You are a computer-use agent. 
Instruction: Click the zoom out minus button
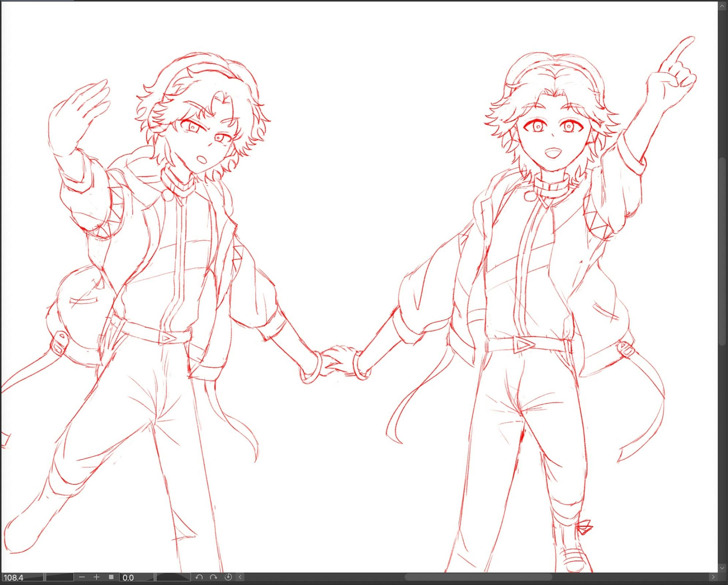82,577
